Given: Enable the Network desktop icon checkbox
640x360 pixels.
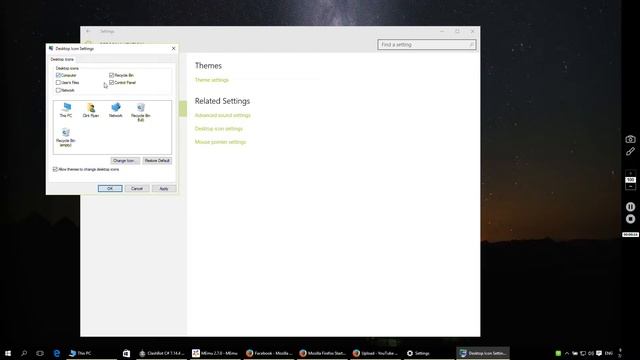Looking at the screenshot, I should pyautogui.click(x=58, y=90).
